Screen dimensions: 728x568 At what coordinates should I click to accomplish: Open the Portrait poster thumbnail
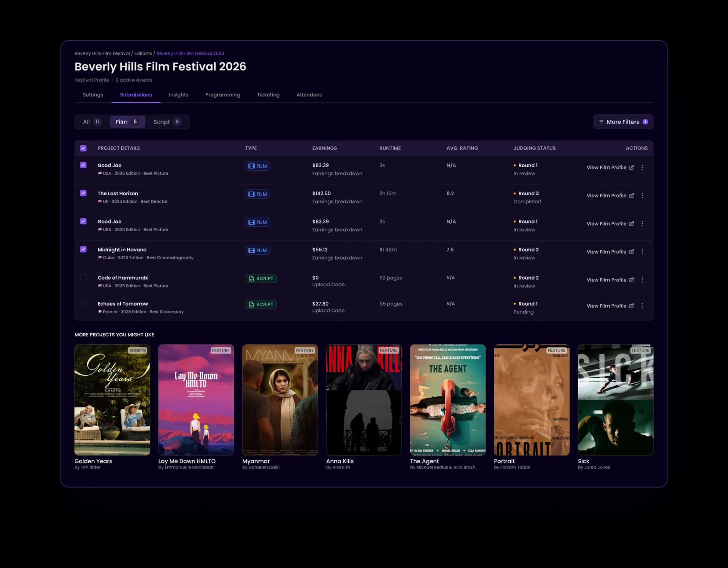(x=532, y=400)
